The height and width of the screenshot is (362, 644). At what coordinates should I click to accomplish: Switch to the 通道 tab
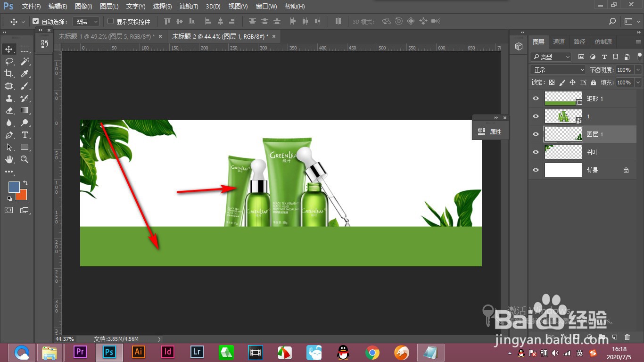tap(559, 42)
